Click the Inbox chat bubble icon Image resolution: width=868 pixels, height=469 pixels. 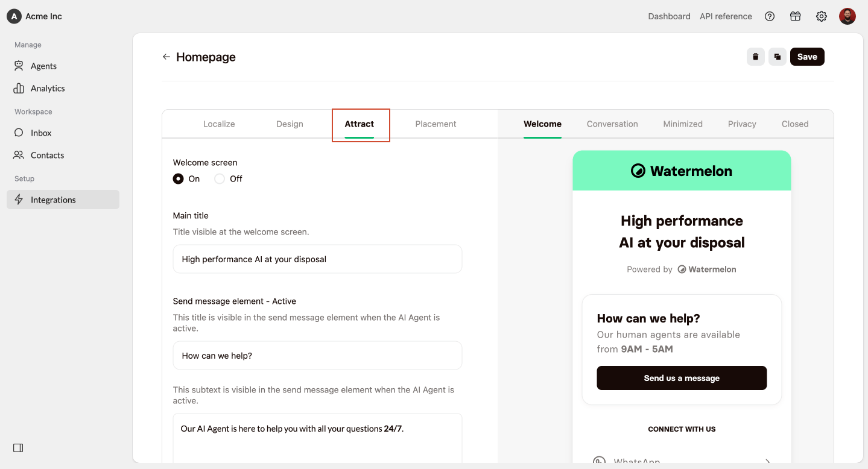point(19,133)
